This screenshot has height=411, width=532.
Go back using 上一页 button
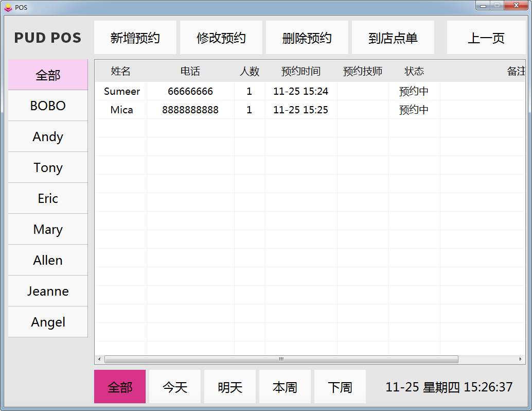click(486, 38)
